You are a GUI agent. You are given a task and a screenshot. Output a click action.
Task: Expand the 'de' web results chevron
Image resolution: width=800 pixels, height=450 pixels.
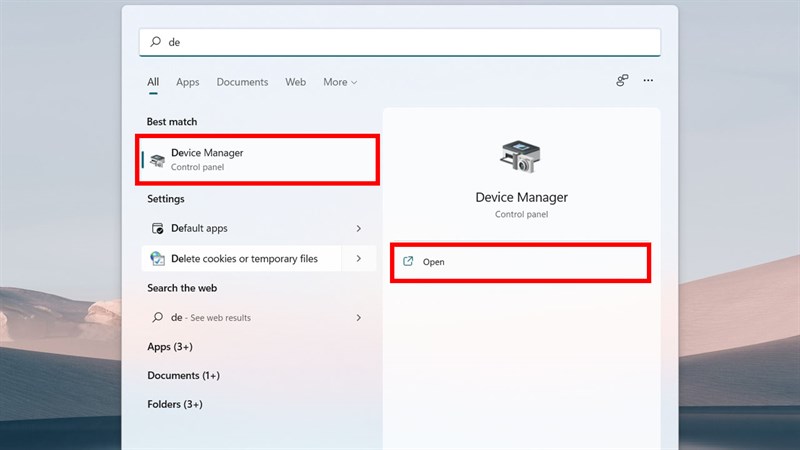[x=358, y=318]
